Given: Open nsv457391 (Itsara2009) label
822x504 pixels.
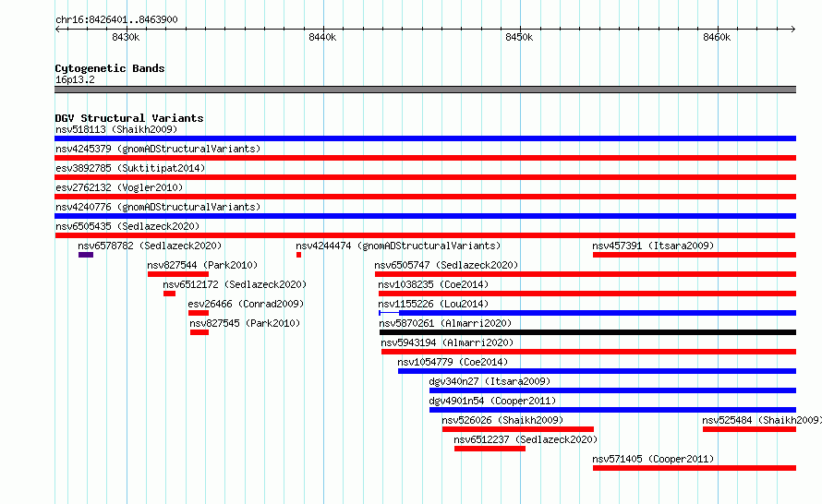Looking at the screenshot, I should (x=653, y=246).
